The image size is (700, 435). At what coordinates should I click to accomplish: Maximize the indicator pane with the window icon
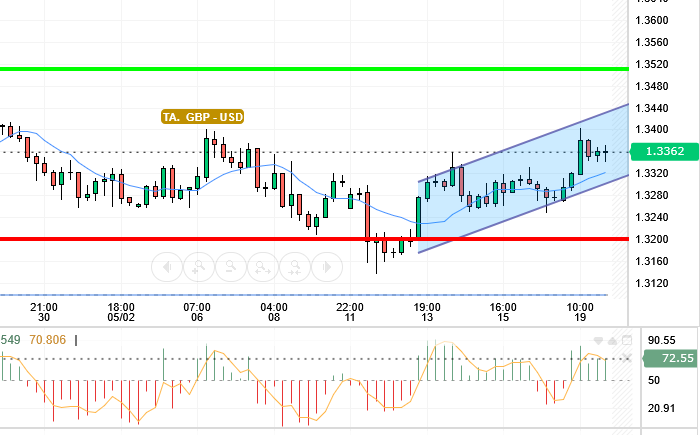(x=627, y=340)
